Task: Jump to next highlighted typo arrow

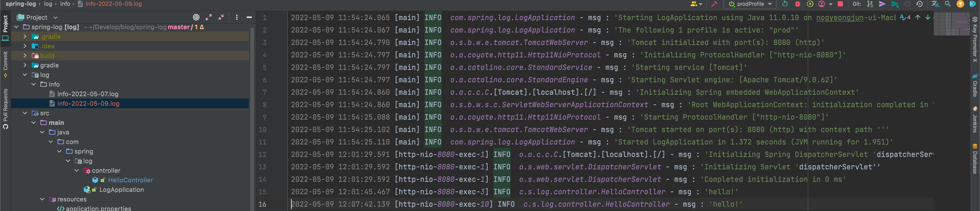Action: [x=928, y=17]
